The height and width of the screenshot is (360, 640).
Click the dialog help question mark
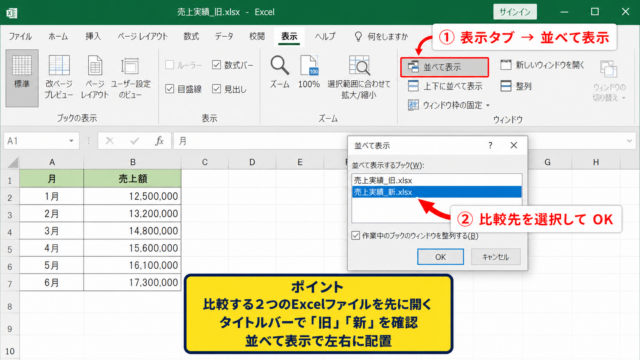pyautogui.click(x=490, y=145)
